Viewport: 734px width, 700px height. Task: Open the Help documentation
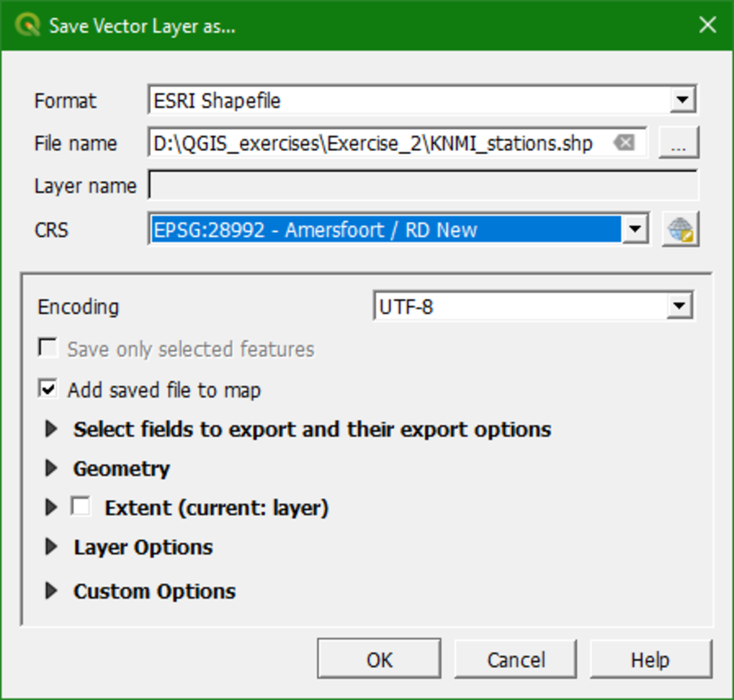point(651,658)
